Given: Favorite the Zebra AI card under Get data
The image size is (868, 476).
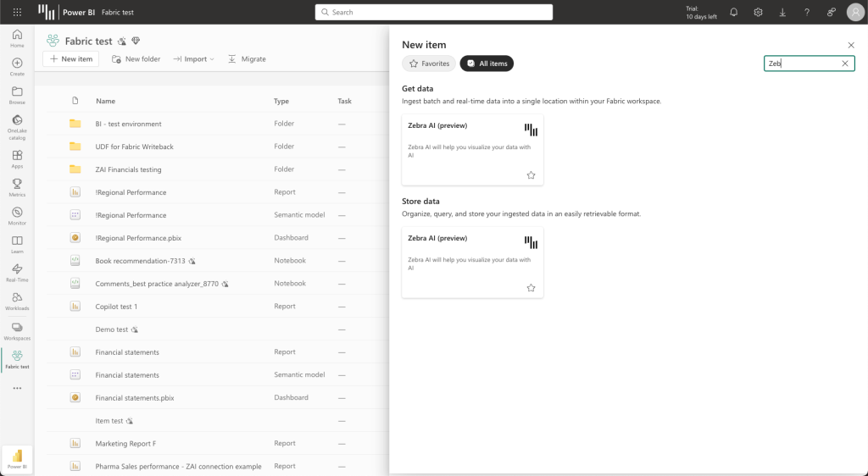Looking at the screenshot, I should coord(531,175).
